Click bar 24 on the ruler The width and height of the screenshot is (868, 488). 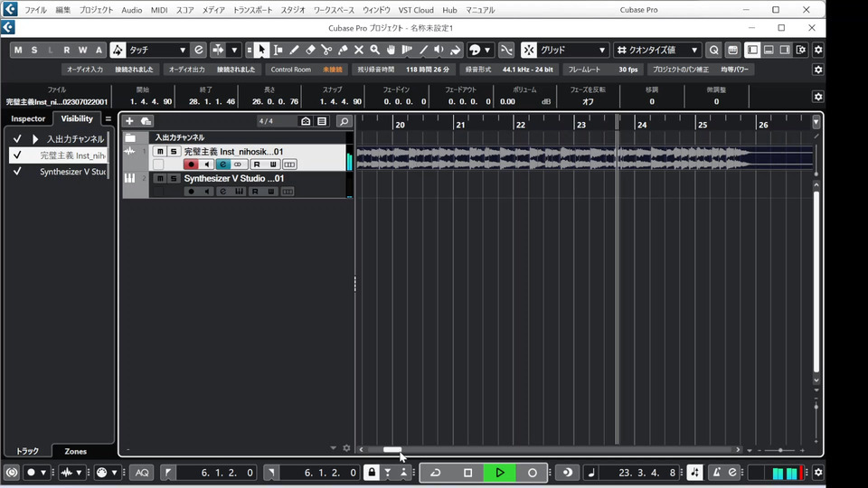[642, 125]
